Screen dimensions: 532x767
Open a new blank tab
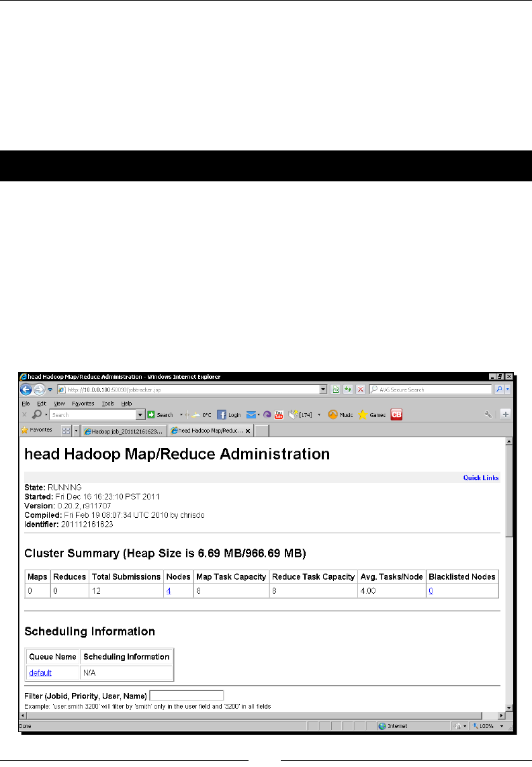tap(262, 431)
